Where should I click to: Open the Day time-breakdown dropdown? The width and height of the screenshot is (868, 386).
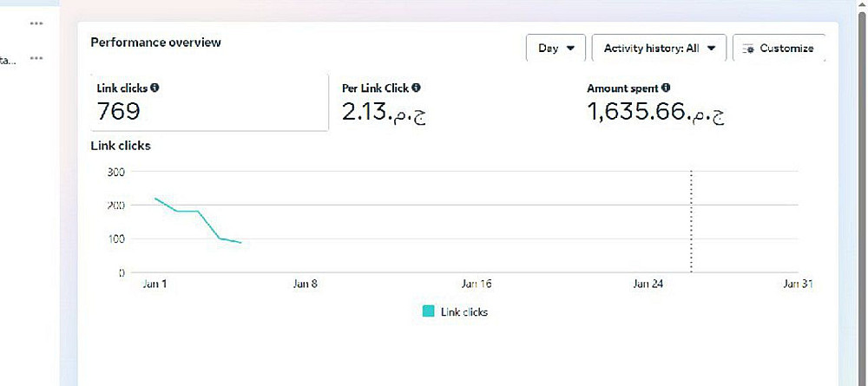point(556,49)
